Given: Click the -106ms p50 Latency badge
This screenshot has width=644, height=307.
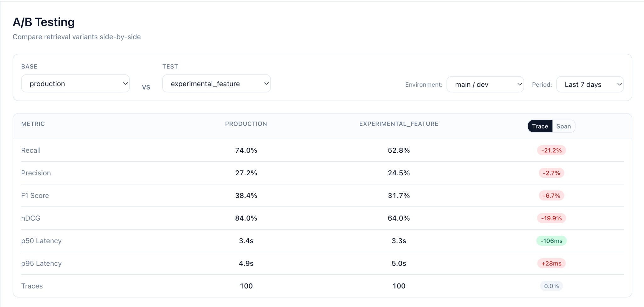Looking at the screenshot, I should 551,241.
